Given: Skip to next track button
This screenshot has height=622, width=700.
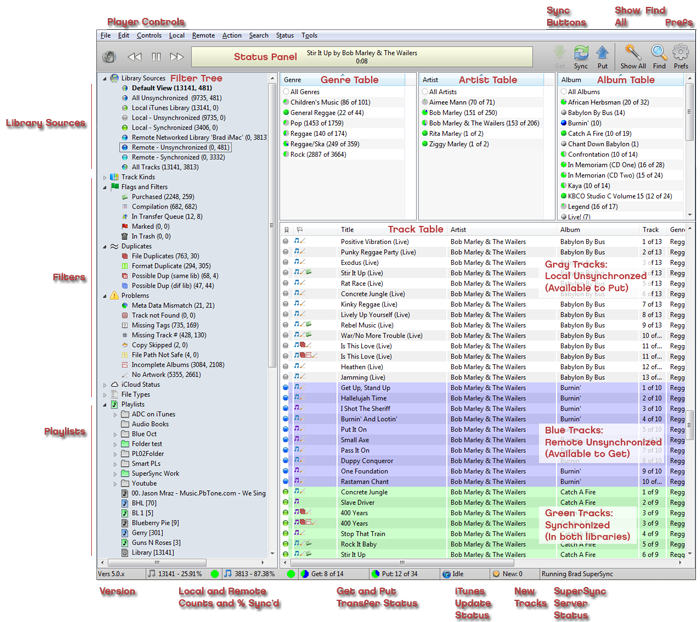Looking at the screenshot, I should [x=177, y=57].
